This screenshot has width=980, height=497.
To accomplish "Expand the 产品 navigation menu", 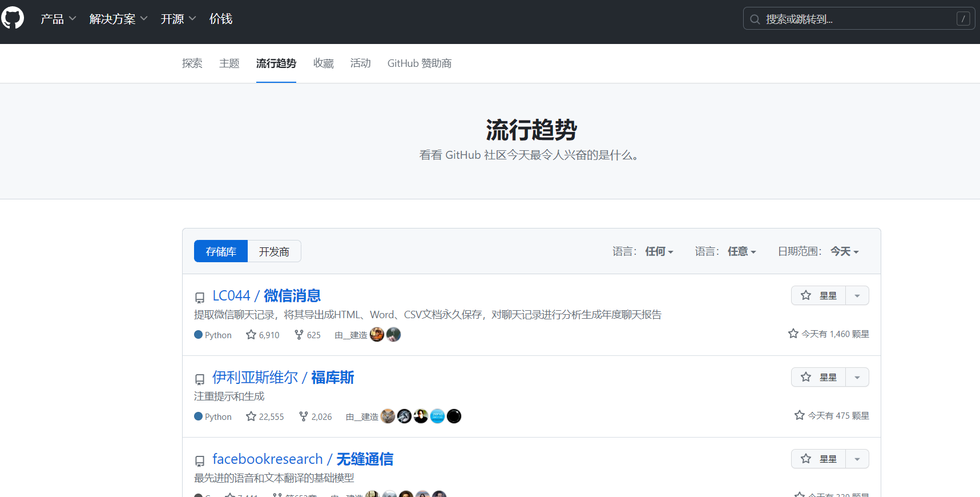I will click(58, 19).
